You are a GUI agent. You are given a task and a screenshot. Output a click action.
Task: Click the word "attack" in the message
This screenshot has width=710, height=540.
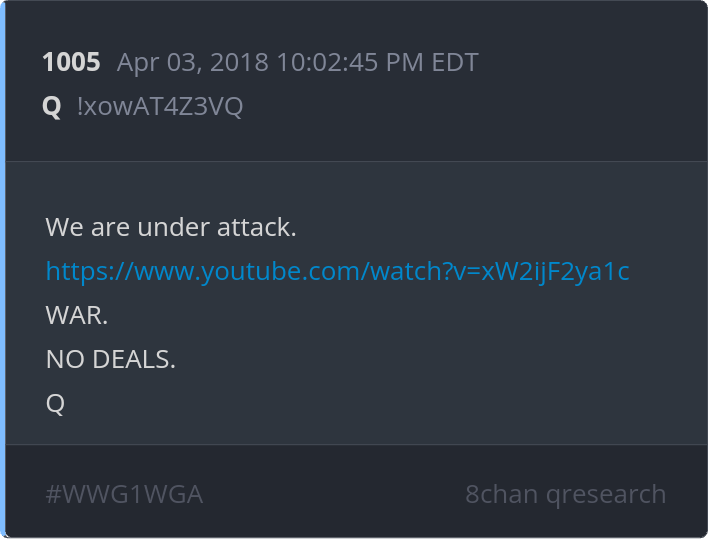point(253,227)
